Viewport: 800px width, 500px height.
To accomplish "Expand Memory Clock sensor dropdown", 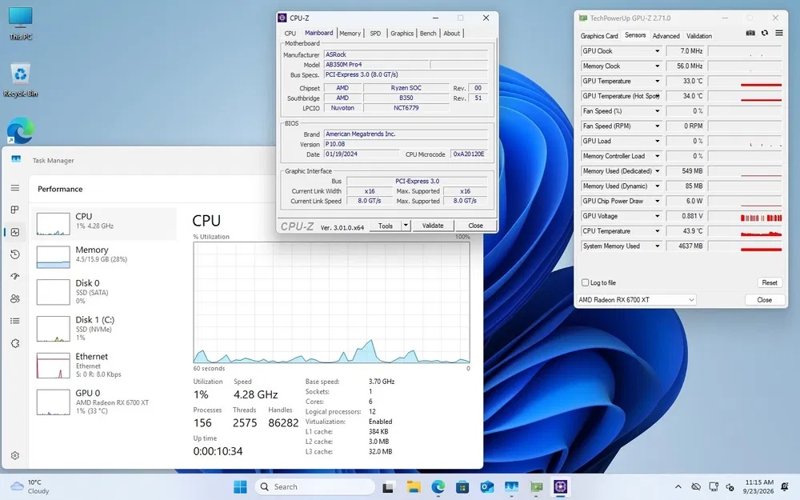I will (x=657, y=66).
